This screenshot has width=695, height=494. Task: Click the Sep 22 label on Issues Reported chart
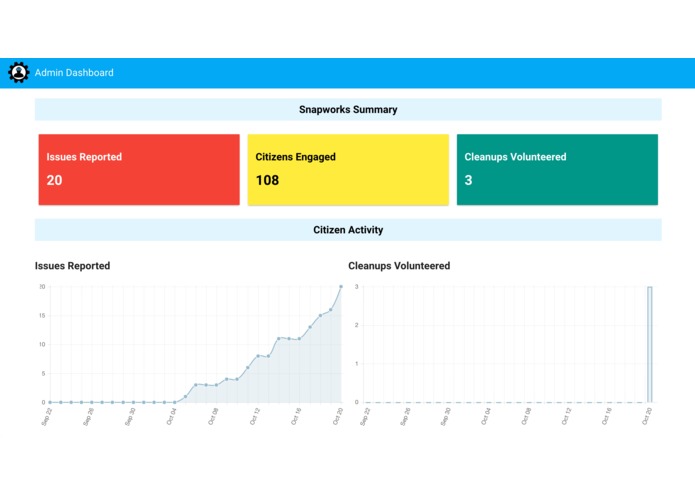[47, 417]
